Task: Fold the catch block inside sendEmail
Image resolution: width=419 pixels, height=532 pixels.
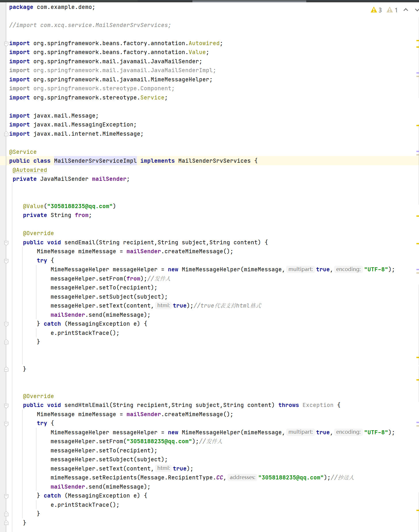Action: pyautogui.click(x=6, y=324)
